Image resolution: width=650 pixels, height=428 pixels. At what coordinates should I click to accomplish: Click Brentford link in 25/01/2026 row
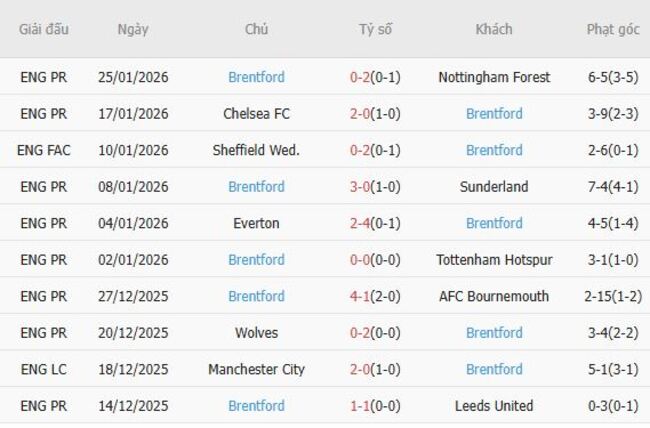(x=256, y=77)
